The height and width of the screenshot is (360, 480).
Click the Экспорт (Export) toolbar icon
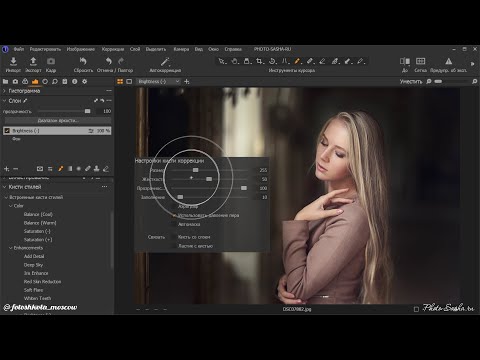[x=33, y=61]
